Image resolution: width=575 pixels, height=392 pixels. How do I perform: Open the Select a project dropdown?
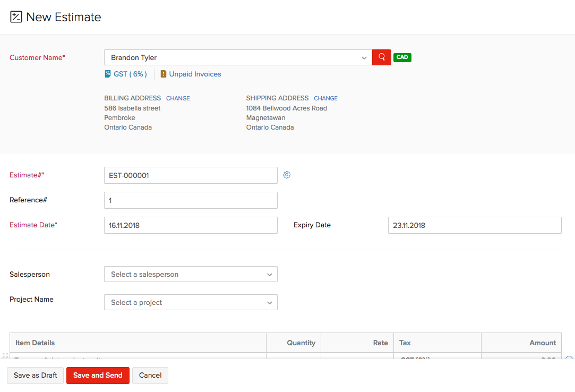[x=191, y=303]
